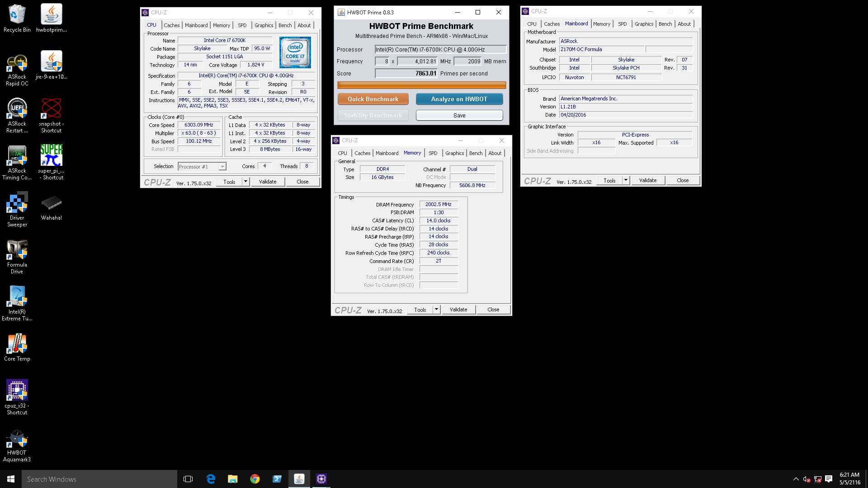Screen dimensions: 868x488
Task: Click the orange benchmark progress bar
Action: (x=421, y=85)
